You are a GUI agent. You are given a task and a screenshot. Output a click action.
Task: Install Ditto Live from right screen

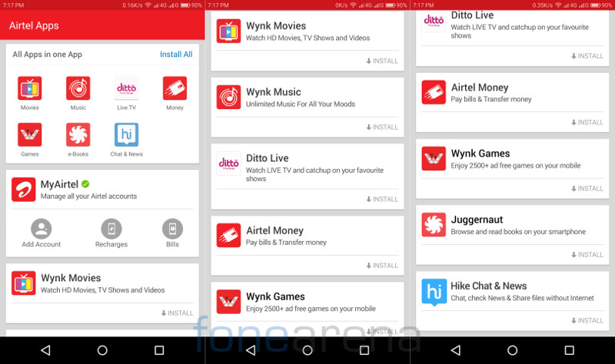click(587, 56)
